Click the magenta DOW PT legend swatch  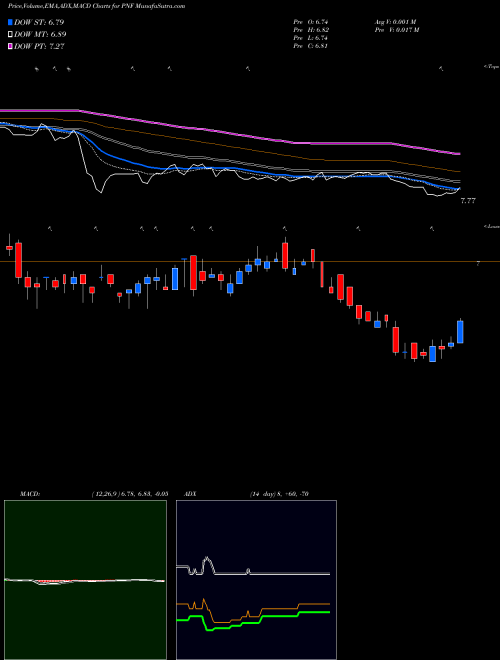[x=10, y=46]
